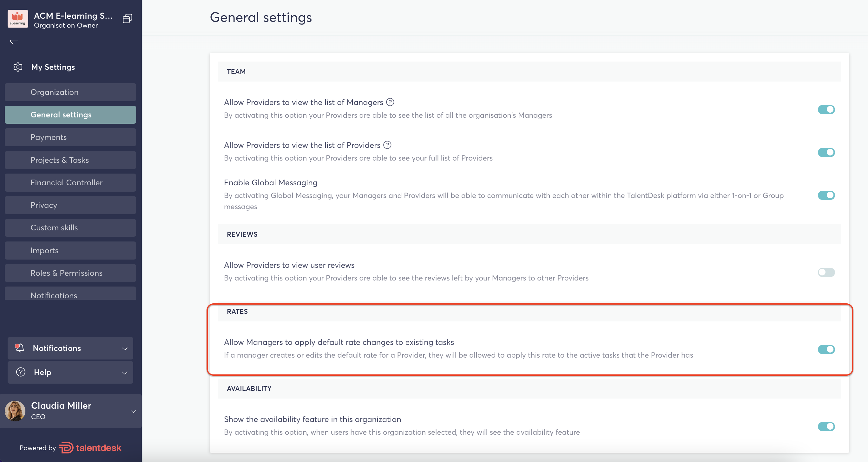This screenshot has width=868, height=462.
Task: Toggle the availability feature switch
Action: (826, 426)
